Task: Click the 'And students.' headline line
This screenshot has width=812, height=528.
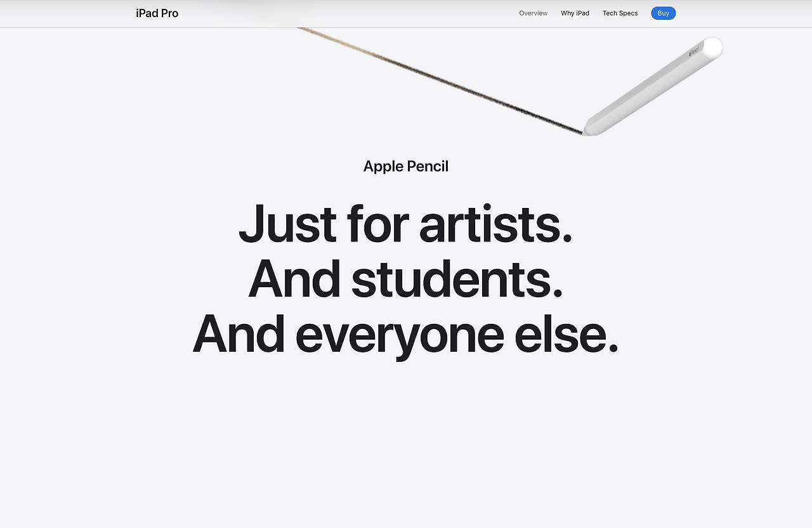Action: click(406, 278)
